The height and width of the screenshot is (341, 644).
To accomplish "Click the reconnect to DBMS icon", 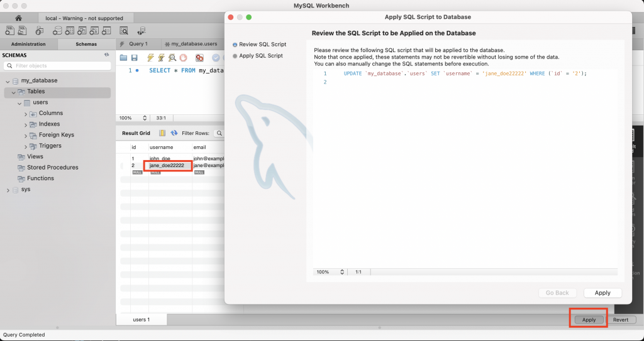I will point(142,30).
